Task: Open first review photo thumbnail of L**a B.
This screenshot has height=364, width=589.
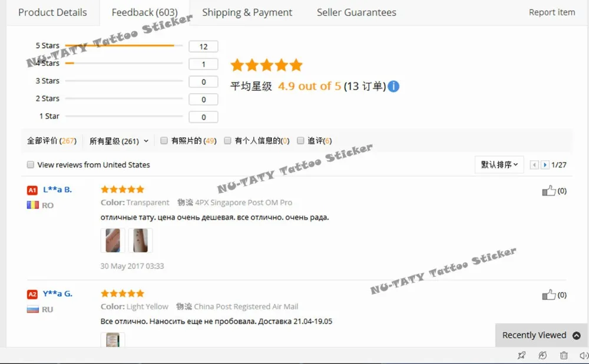Action: point(112,240)
